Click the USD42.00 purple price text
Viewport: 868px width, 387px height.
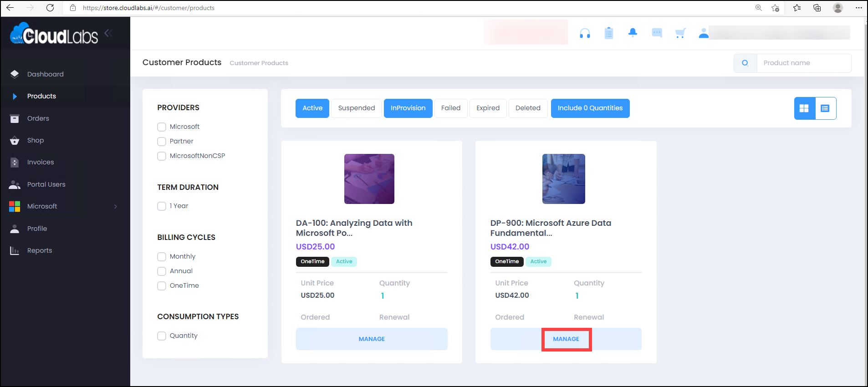(510, 247)
